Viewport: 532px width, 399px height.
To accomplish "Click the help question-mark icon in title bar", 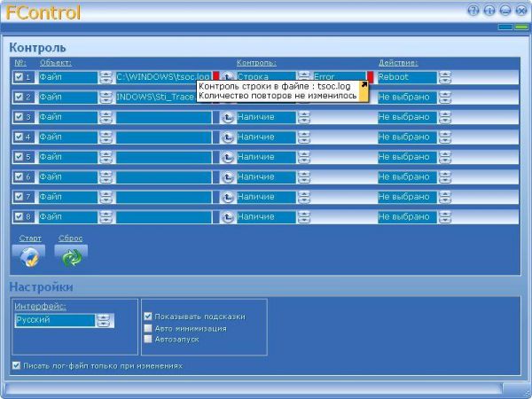I will [473, 11].
